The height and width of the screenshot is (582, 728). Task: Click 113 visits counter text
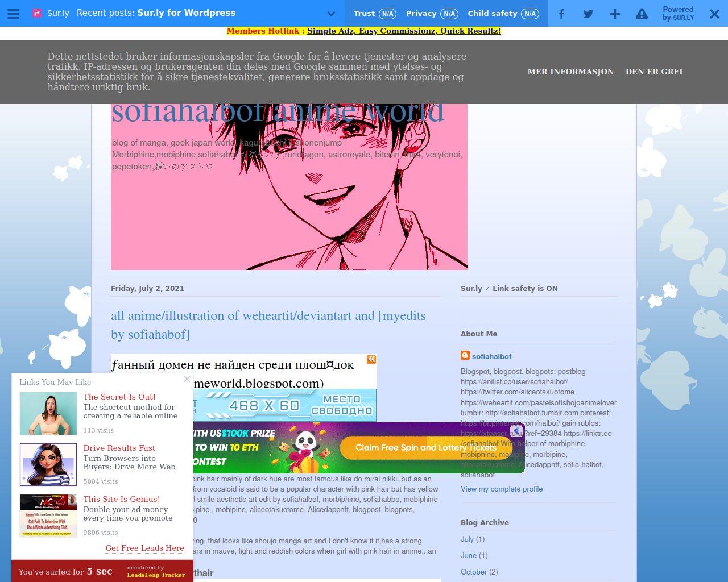click(x=98, y=430)
